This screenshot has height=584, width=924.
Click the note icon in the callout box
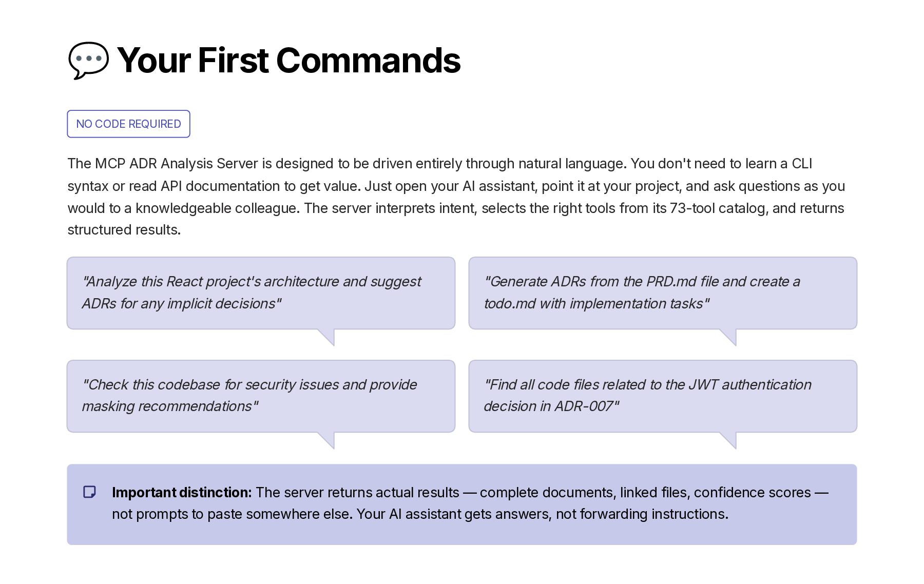(90, 492)
